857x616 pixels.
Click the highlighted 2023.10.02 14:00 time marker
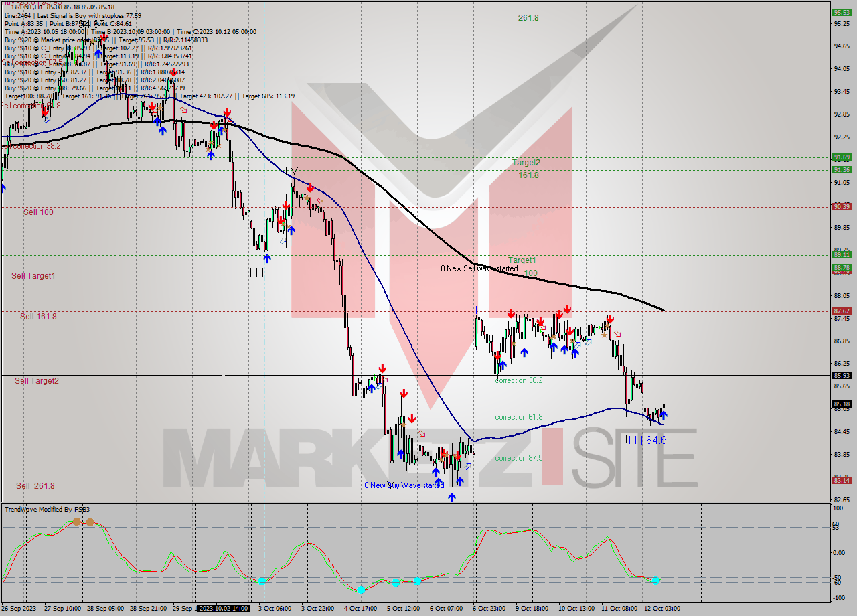tap(224, 609)
